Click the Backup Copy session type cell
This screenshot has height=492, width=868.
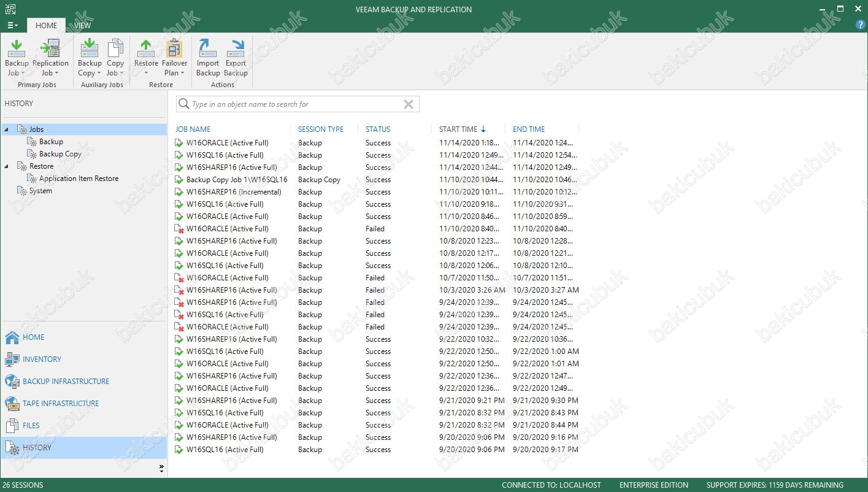pyautogui.click(x=319, y=180)
